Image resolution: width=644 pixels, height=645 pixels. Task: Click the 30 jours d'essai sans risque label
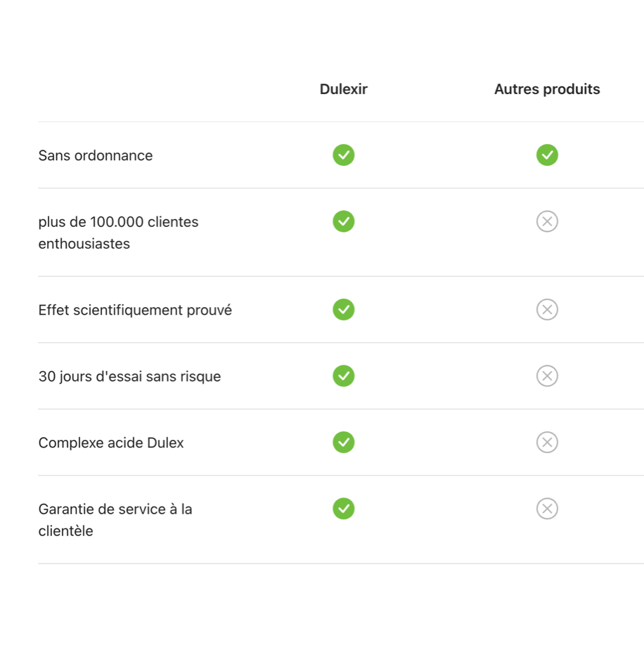(x=129, y=377)
